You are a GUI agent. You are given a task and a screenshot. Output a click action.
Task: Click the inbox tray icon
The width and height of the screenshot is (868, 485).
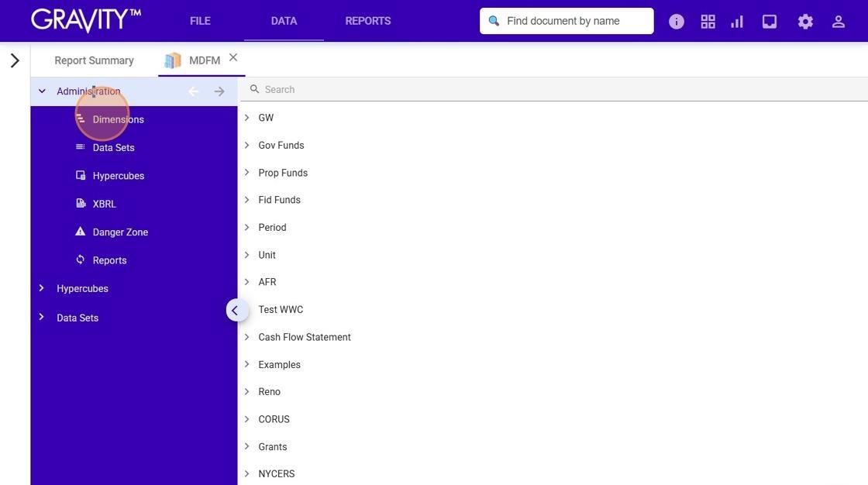769,22
